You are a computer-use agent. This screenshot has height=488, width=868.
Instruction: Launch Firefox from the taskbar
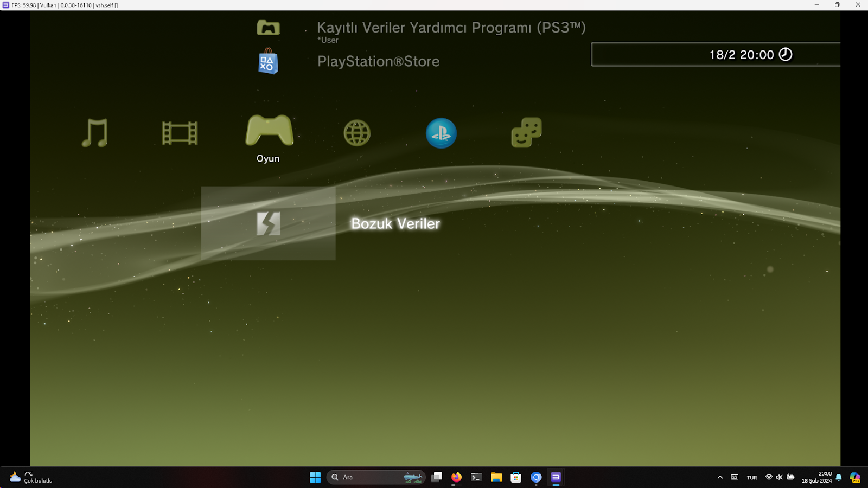pyautogui.click(x=456, y=477)
